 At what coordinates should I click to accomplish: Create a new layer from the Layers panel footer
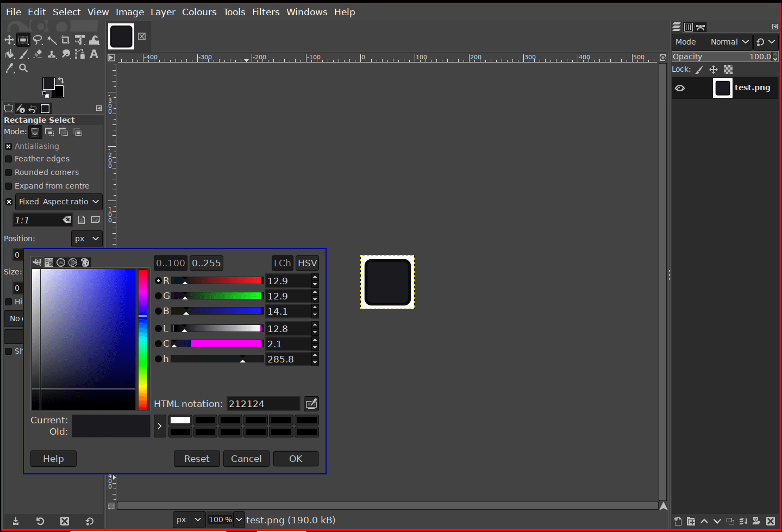pos(678,521)
